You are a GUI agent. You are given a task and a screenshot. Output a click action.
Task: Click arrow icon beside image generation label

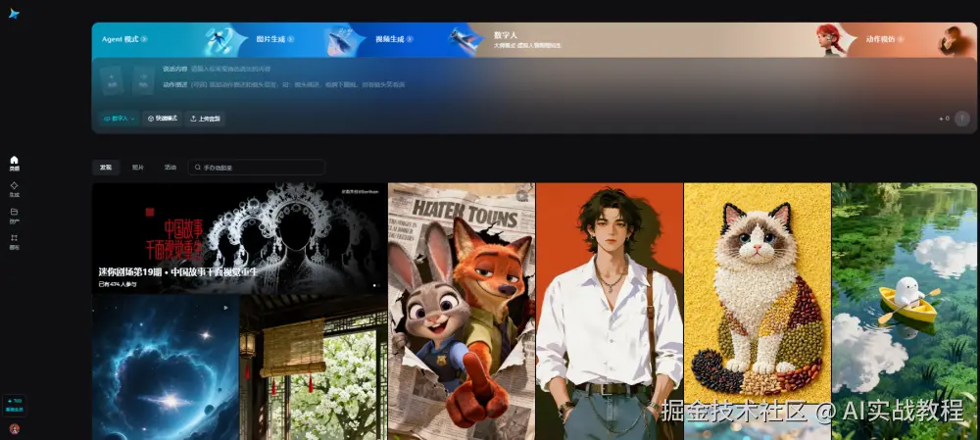291,39
